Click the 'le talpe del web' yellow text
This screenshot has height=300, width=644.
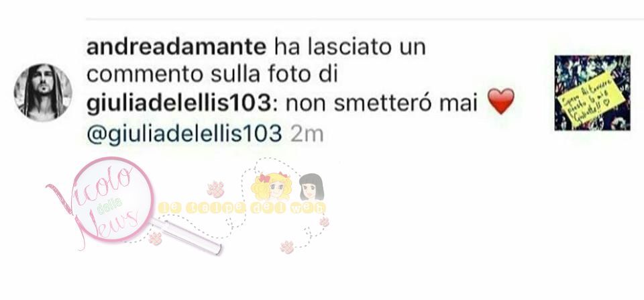pos(242,208)
